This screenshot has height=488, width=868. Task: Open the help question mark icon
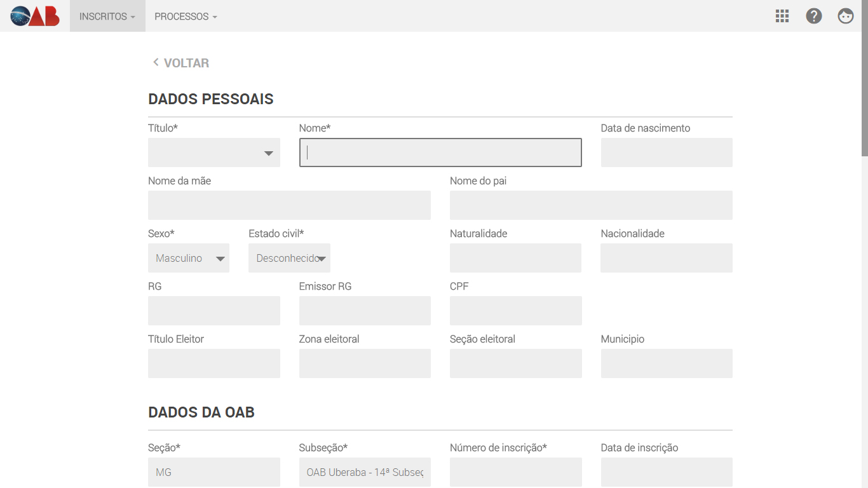click(x=814, y=16)
